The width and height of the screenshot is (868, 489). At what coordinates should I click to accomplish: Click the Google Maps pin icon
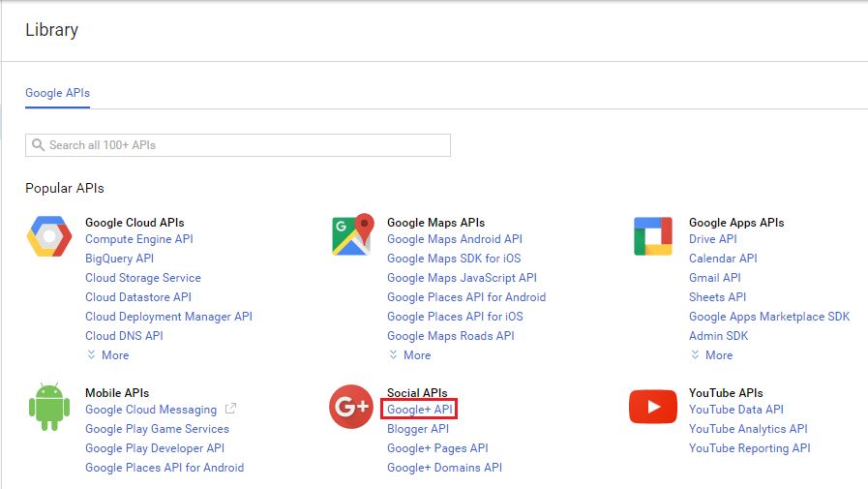351,235
